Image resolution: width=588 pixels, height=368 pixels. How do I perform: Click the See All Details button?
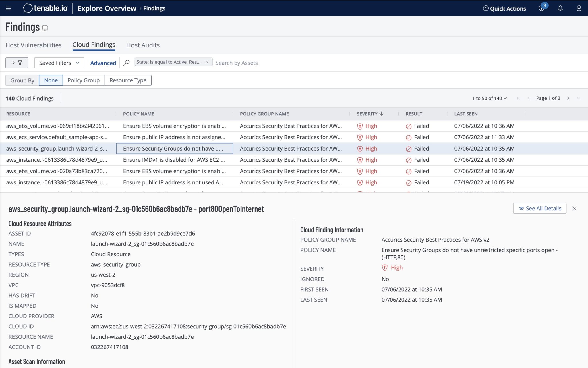point(539,208)
